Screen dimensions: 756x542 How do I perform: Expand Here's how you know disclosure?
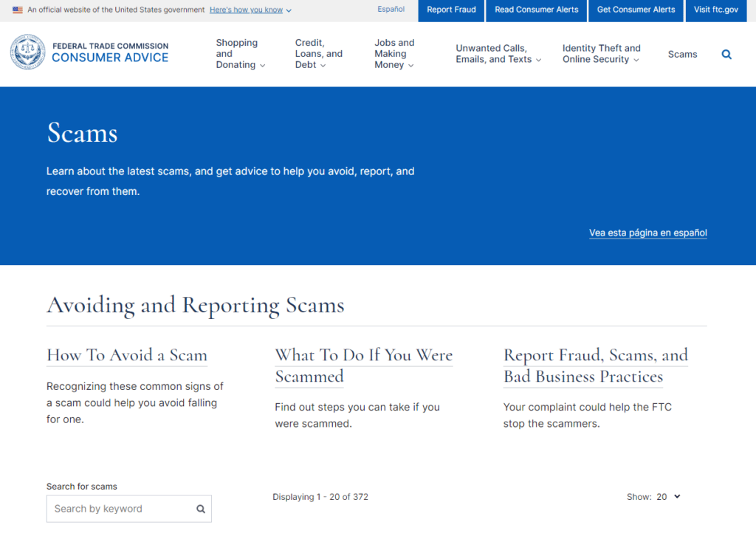(x=246, y=10)
